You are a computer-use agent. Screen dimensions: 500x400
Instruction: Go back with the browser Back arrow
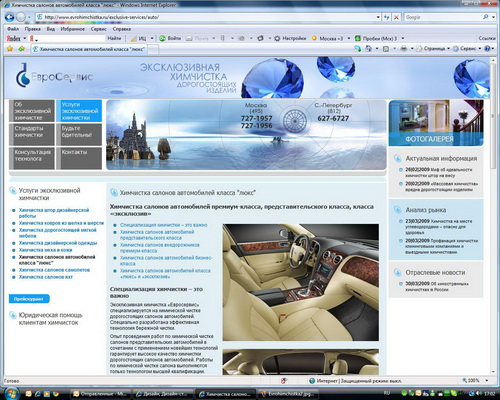click(9, 17)
